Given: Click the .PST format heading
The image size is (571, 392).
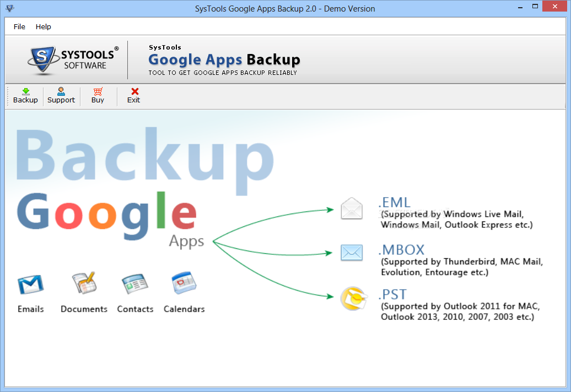Looking at the screenshot, I should coord(392,294).
